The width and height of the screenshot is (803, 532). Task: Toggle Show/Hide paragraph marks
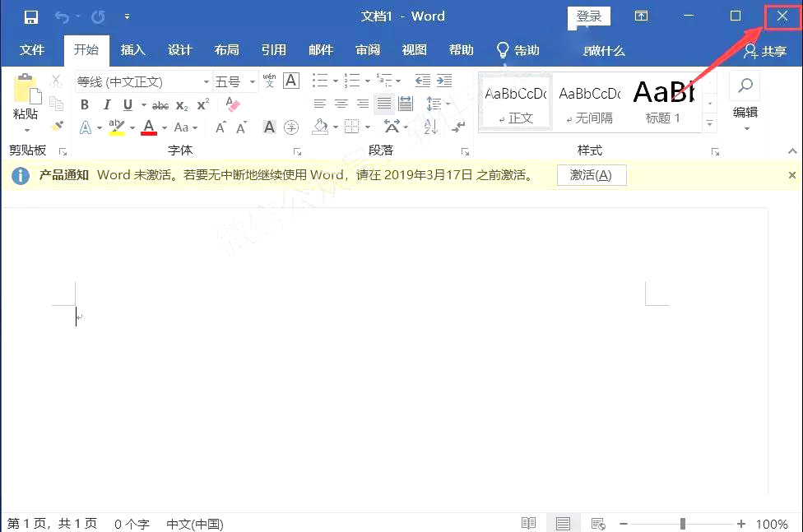(x=458, y=127)
